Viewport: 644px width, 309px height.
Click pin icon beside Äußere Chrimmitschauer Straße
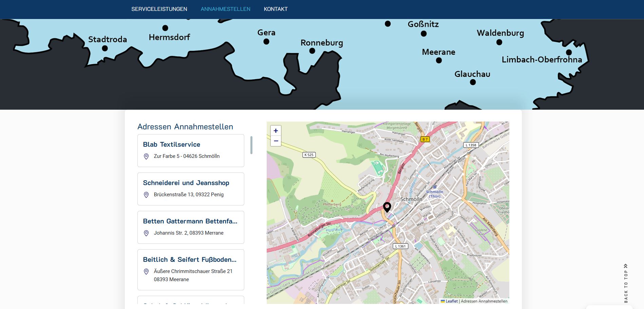pos(146,272)
